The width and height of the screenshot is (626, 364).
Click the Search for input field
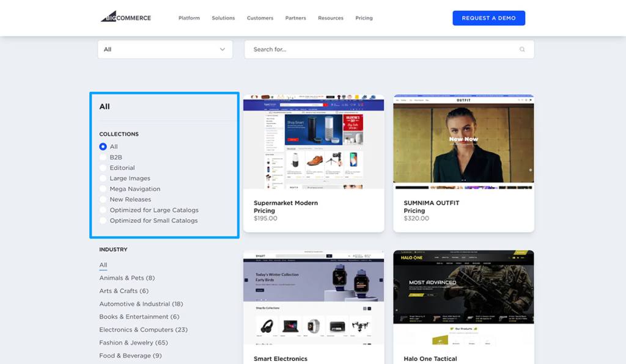coord(367,49)
